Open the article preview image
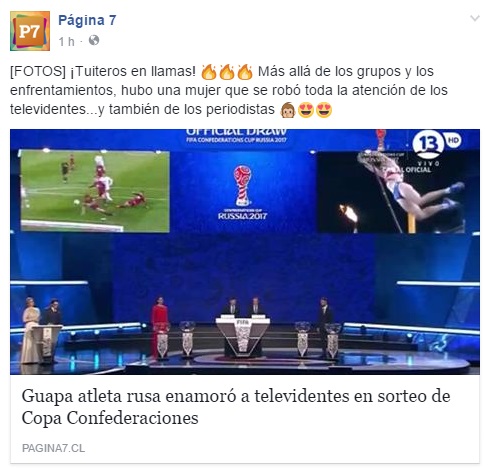 [x=245, y=252]
